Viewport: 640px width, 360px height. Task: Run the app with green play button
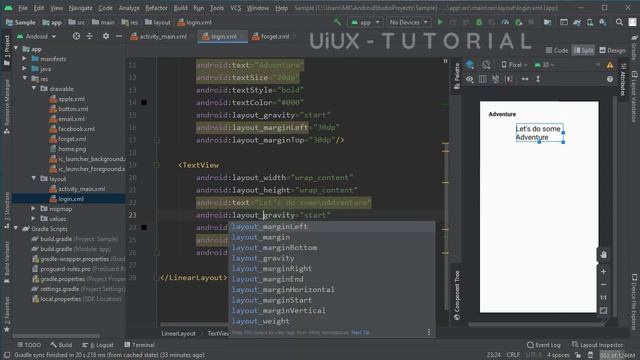[x=440, y=22]
